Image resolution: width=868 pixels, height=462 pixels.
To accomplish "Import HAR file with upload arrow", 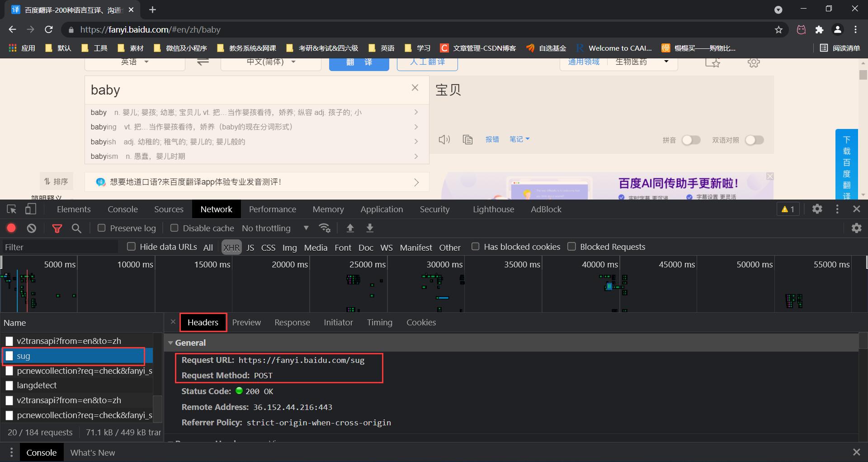I will pyautogui.click(x=350, y=228).
